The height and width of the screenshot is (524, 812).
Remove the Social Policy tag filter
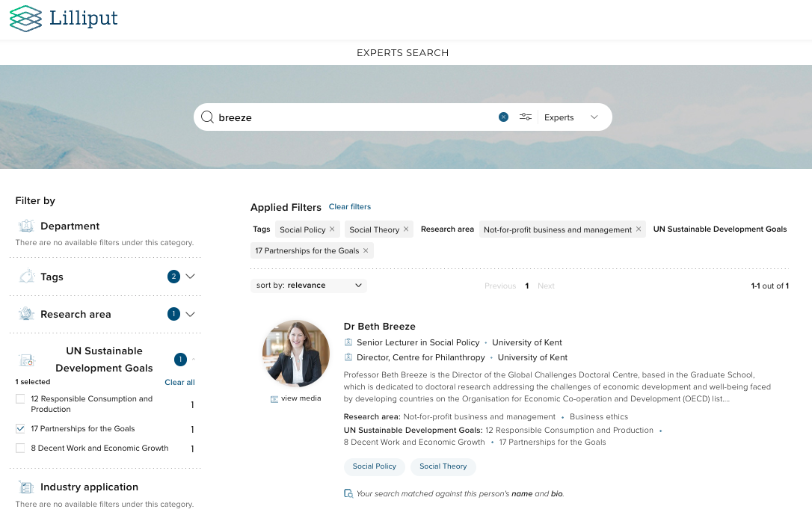pos(332,229)
